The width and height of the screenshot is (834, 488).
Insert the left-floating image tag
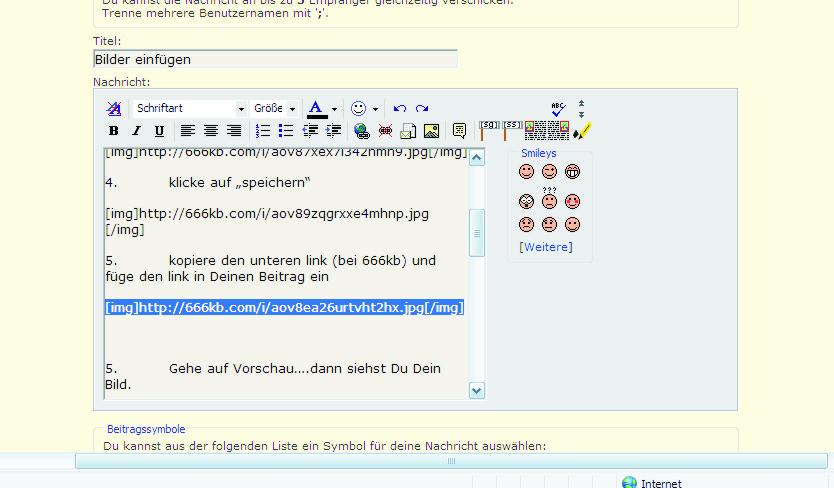coord(535,131)
